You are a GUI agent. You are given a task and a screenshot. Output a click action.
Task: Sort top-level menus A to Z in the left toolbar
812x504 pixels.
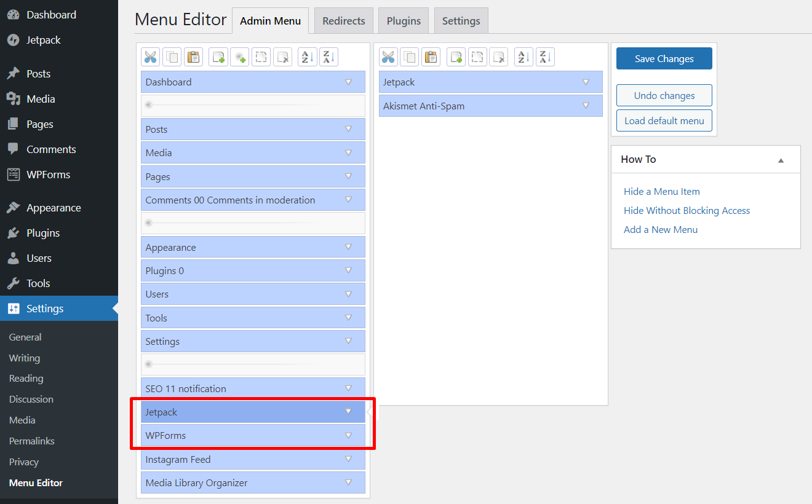click(x=308, y=57)
